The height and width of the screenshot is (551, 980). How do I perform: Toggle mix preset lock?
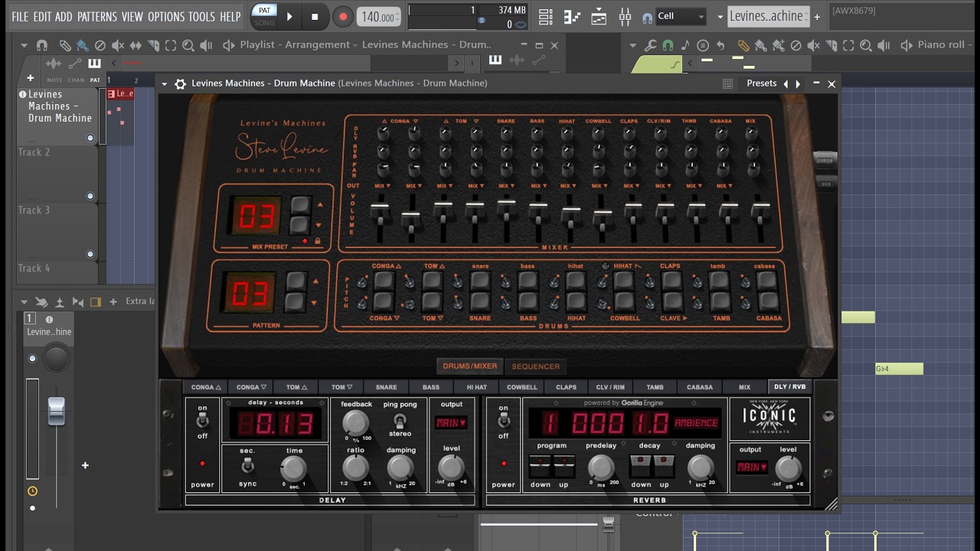click(318, 240)
